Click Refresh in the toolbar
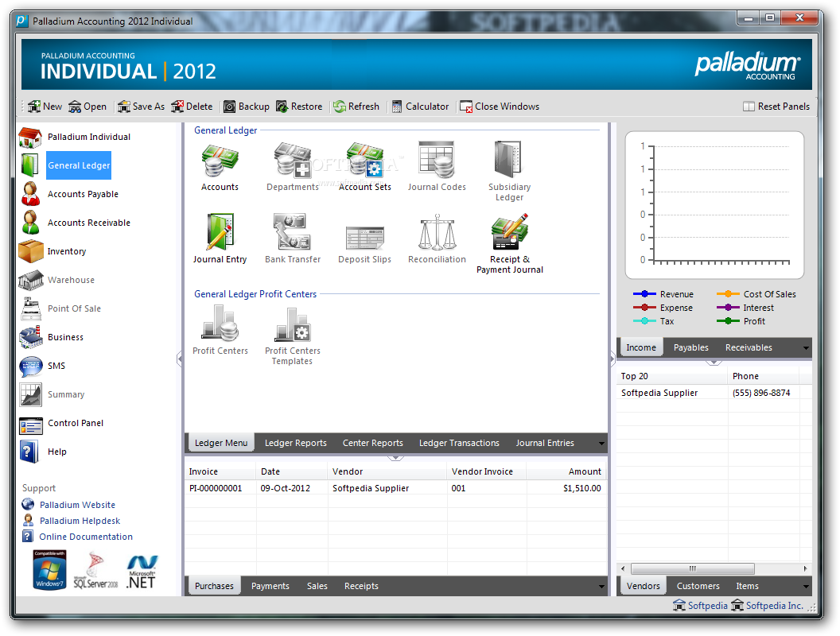This screenshot has width=840, height=636. (x=356, y=107)
